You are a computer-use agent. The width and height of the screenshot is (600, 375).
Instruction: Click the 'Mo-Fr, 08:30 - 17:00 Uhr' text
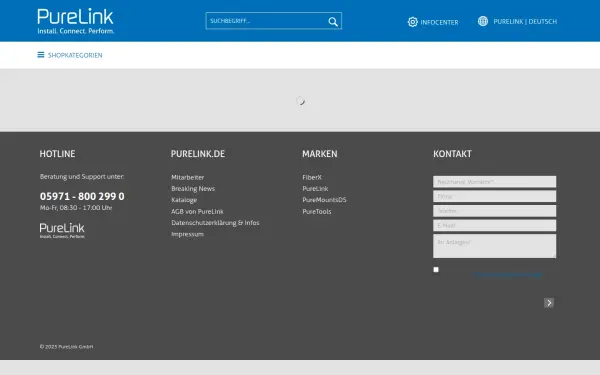[76, 208]
